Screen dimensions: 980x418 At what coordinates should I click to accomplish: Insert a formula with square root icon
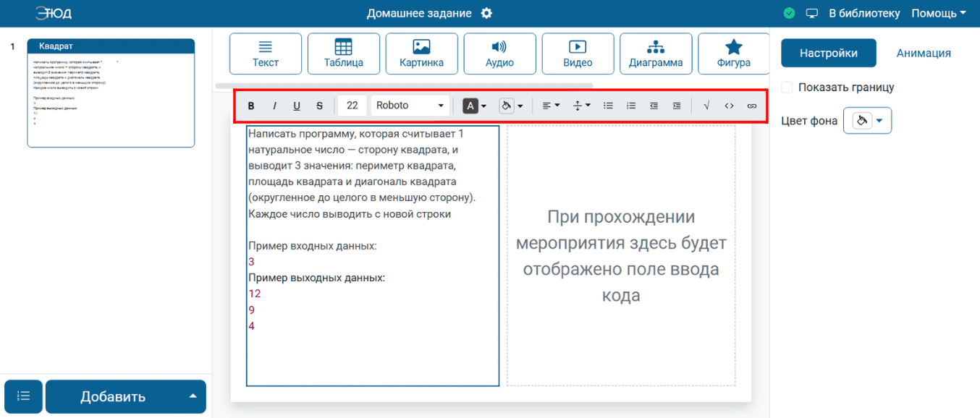tap(706, 106)
